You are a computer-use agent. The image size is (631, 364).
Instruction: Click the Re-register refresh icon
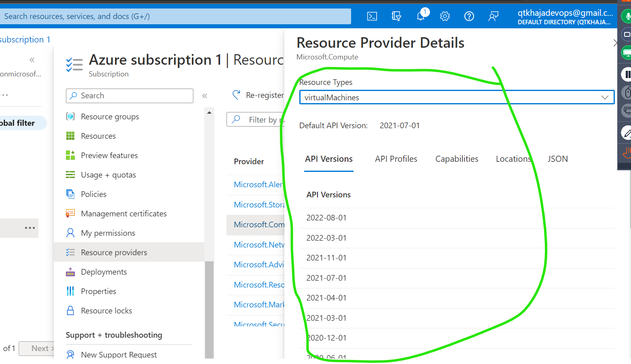[x=237, y=95]
